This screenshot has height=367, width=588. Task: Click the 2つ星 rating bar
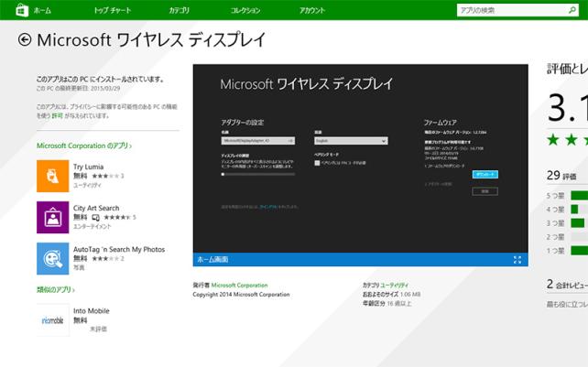click(x=580, y=237)
